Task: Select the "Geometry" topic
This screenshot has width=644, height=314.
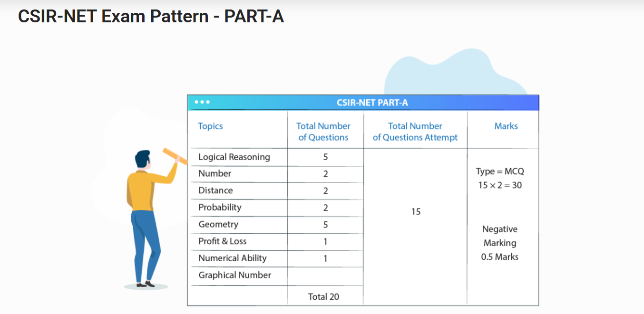Action: coord(218,224)
